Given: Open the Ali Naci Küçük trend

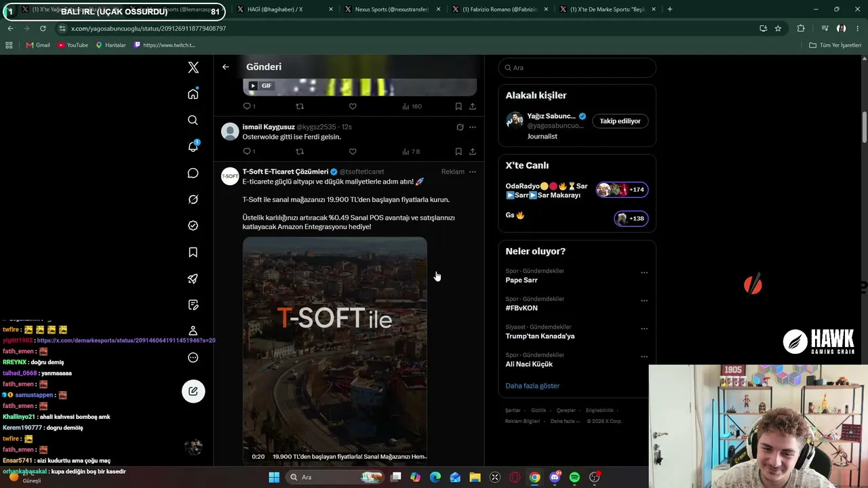Looking at the screenshot, I should point(529,364).
